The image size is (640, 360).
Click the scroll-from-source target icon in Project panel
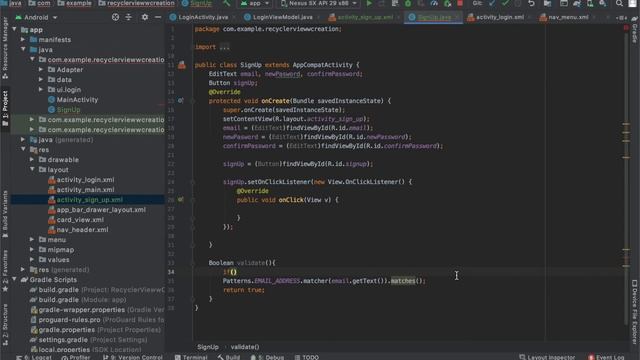pos(116,17)
